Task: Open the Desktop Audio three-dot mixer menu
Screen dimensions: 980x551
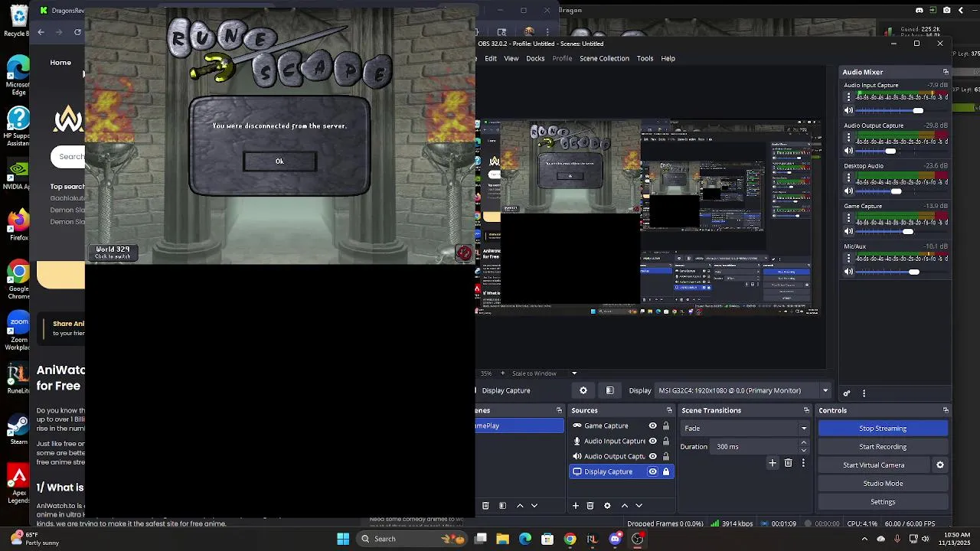Action: coord(848,178)
